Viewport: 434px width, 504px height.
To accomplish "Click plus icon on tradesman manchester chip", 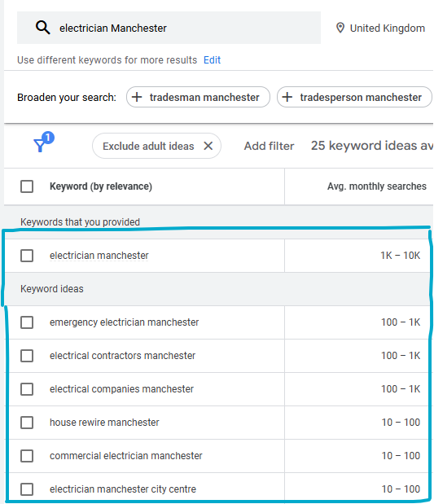I will pyautogui.click(x=137, y=97).
